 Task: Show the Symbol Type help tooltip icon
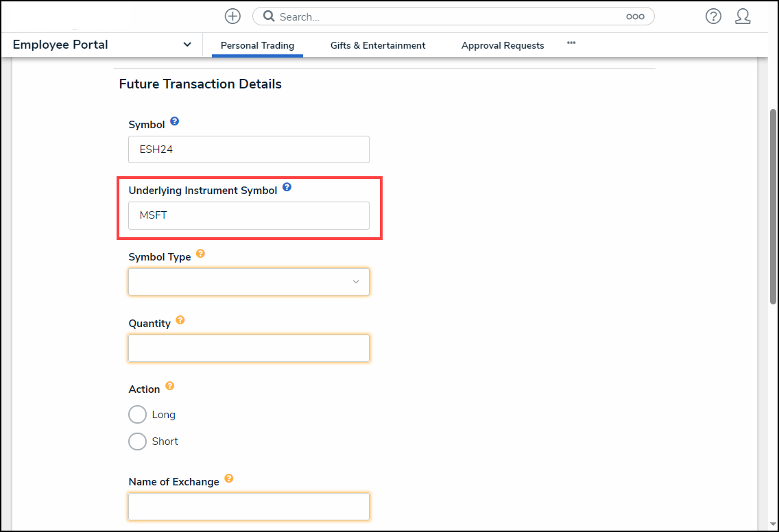tap(200, 254)
